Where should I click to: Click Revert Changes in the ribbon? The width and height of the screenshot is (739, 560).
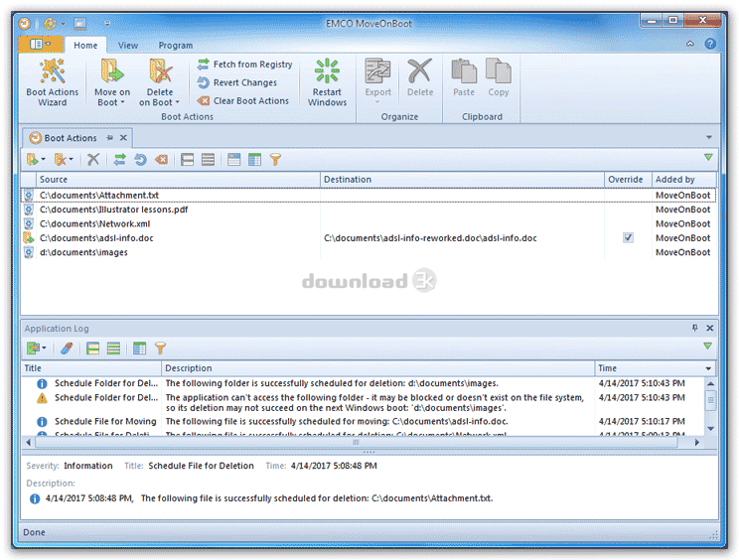coord(237,82)
